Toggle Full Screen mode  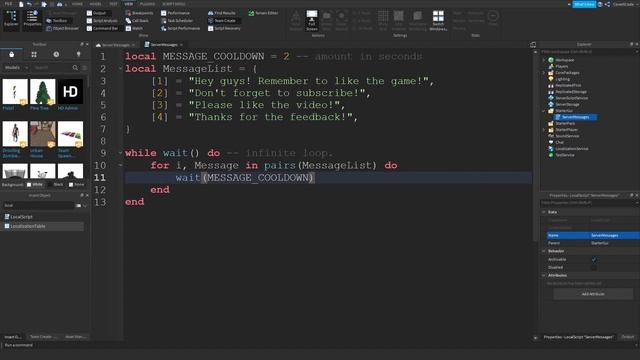[312, 20]
